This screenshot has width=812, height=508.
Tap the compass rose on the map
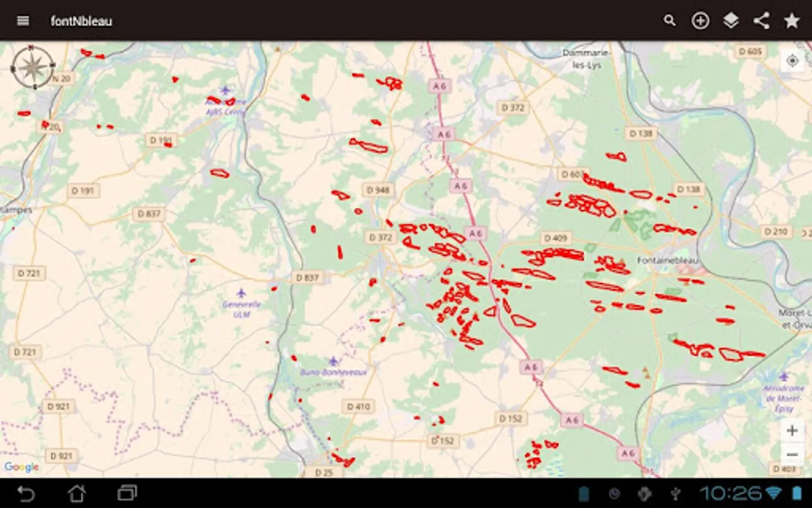tap(33, 67)
